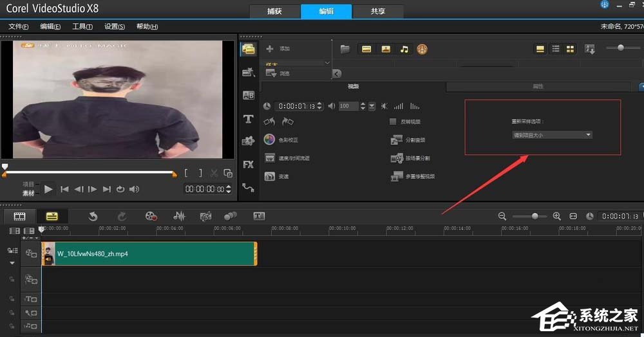Screen dimensions: 644x337
Task: Click the Add (添加) button in library
Action: [278, 49]
